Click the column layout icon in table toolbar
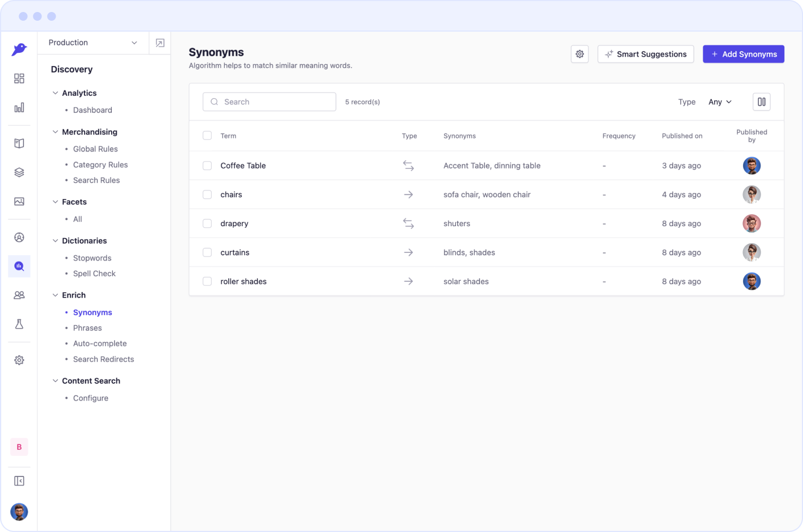This screenshot has height=532, width=803. (761, 102)
